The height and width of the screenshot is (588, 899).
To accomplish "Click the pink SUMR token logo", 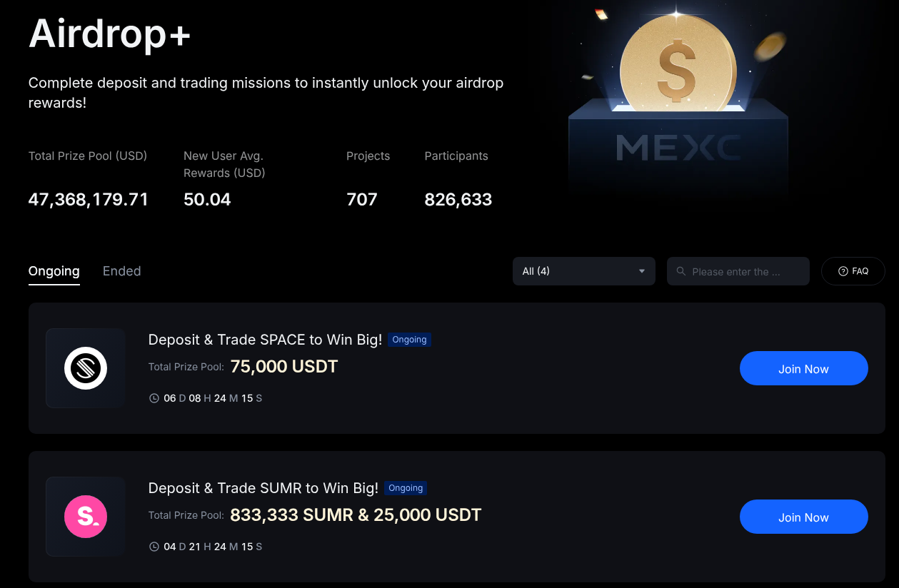I will (86, 517).
